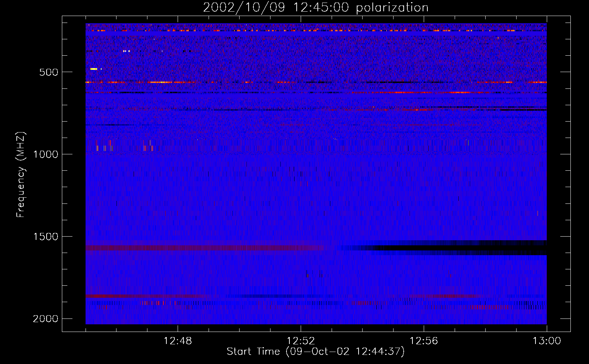Click the plot title '2002/10/09 12:45:00 polarization'
The image size is (589, 364).
click(316, 8)
